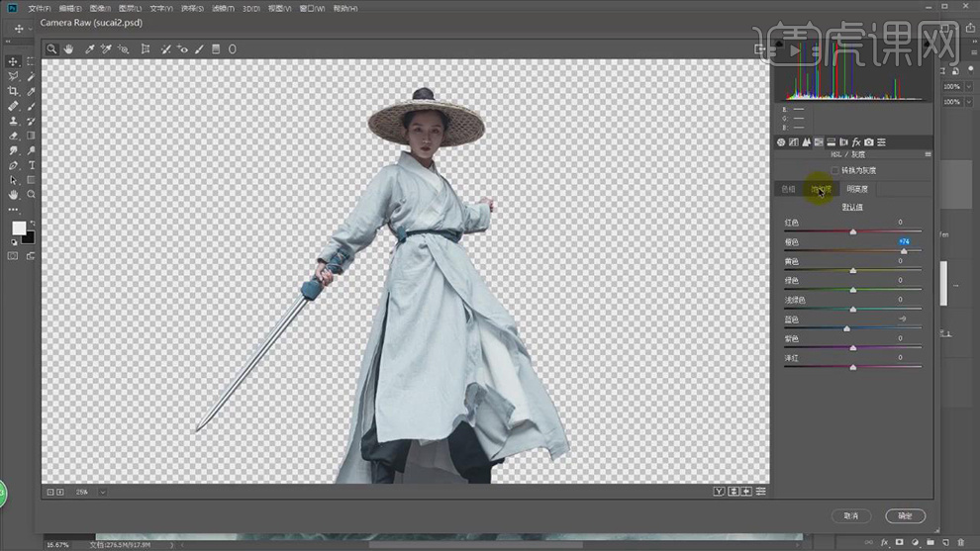Expand the second 100% dropdown in Photoshop panel

click(969, 102)
